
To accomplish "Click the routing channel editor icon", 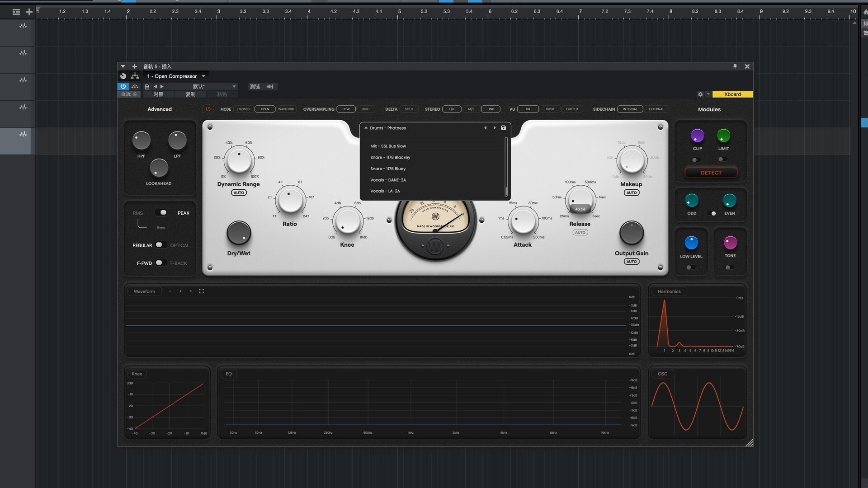I will coord(135,76).
